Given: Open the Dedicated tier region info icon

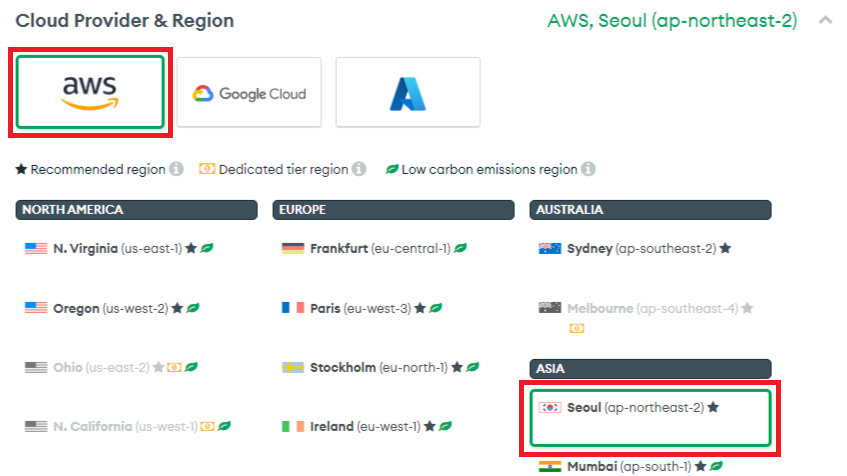Looking at the screenshot, I should pyautogui.click(x=359, y=169).
